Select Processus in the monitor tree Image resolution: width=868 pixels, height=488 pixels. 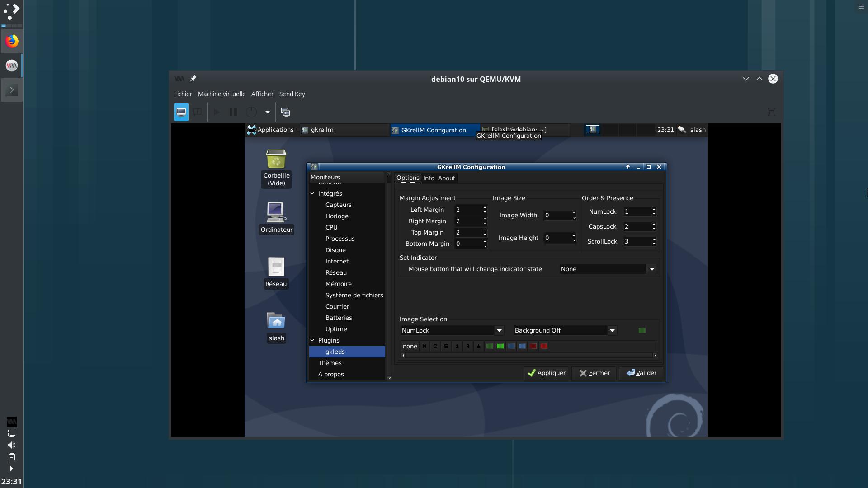pyautogui.click(x=340, y=239)
